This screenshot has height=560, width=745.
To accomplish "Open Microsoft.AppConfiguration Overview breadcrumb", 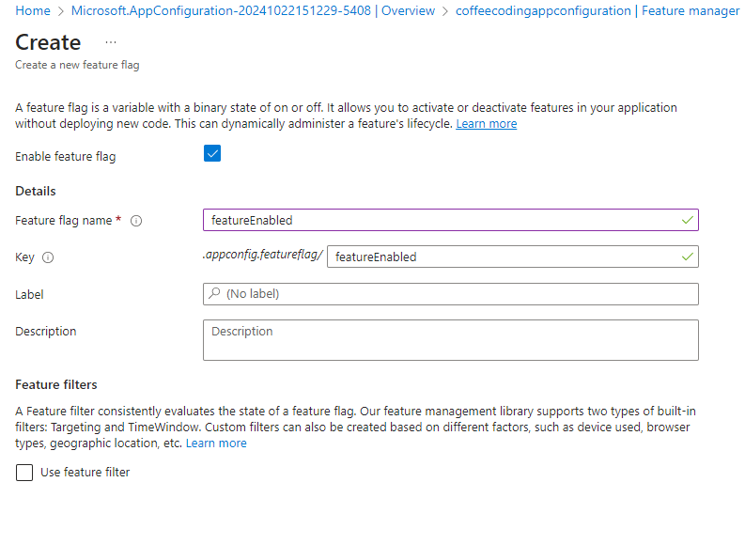I will click(254, 11).
